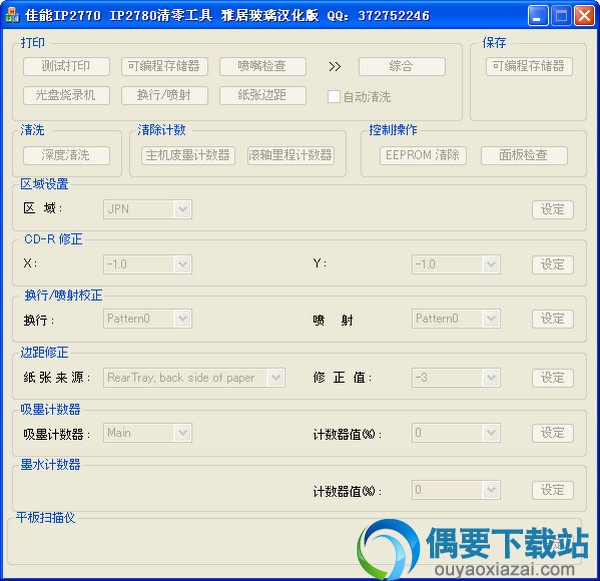Click 可编程存储器 in the 打印 group
This screenshot has height=581, width=600.
point(165,67)
